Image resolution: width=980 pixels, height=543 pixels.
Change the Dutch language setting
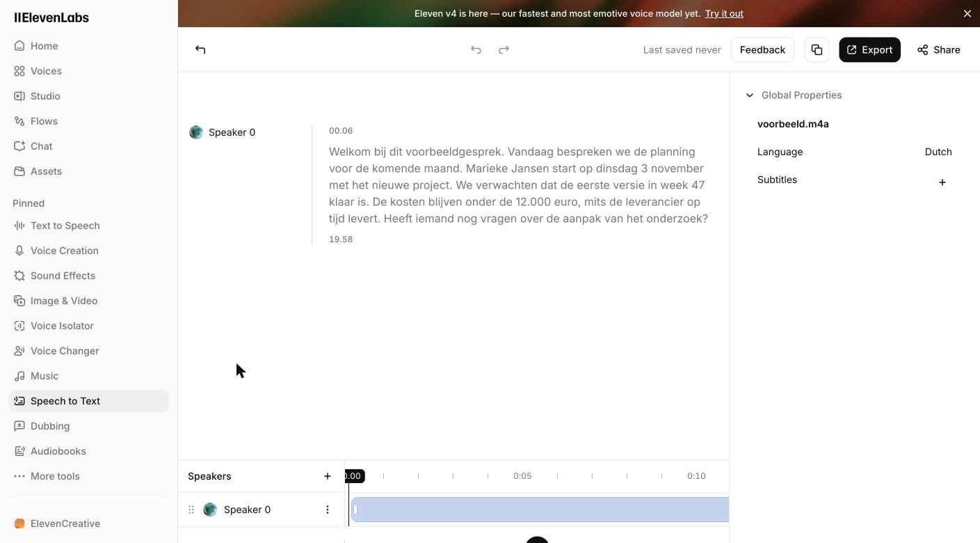(x=938, y=152)
